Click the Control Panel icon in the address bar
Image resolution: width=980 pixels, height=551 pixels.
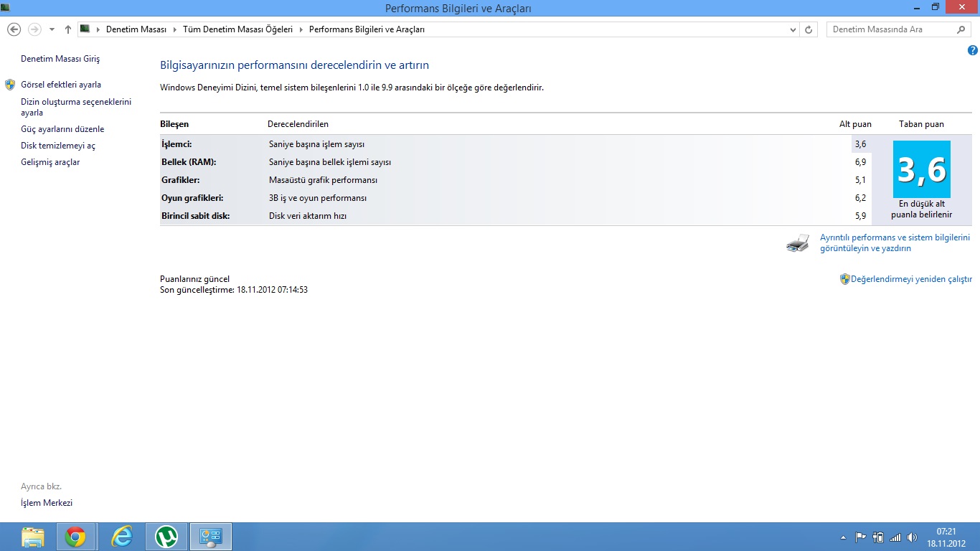[85, 29]
